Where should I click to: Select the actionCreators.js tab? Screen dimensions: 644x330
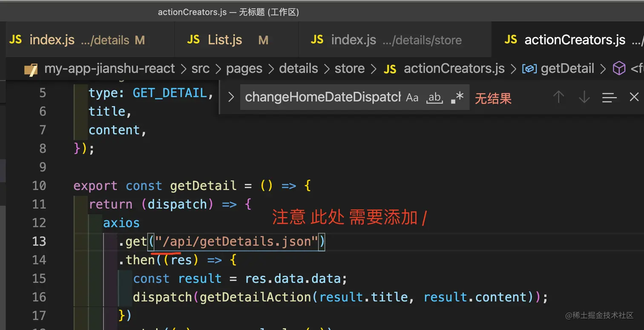pyautogui.click(x=568, y=40)
